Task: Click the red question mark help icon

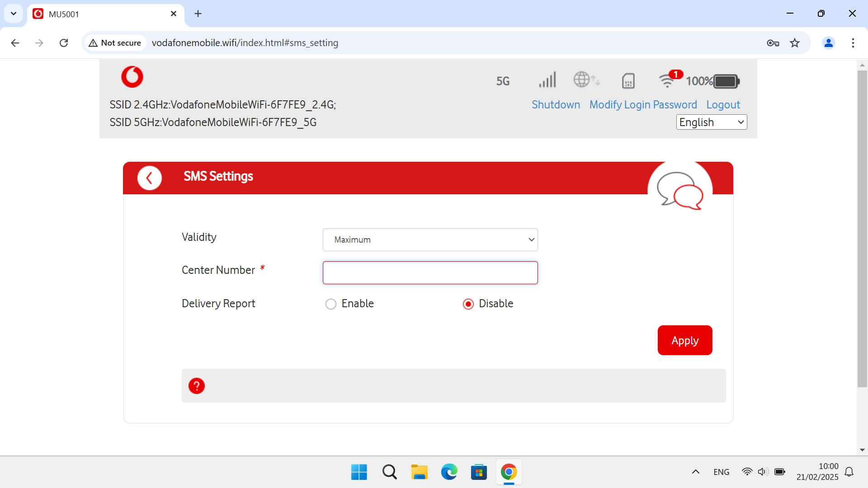Action: click(x=196, y=386)
